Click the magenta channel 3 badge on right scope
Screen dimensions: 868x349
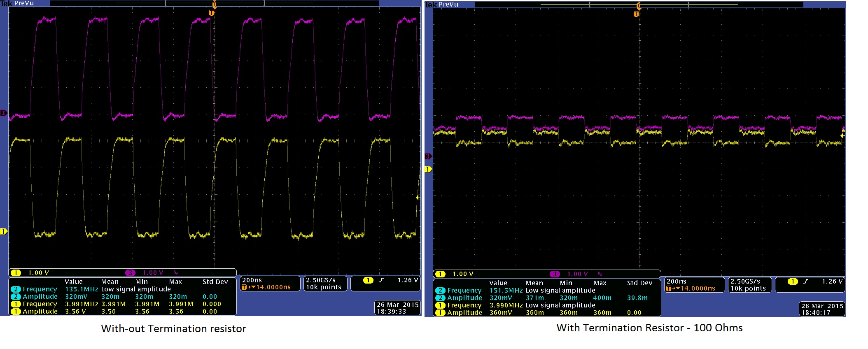pos(555,274)
